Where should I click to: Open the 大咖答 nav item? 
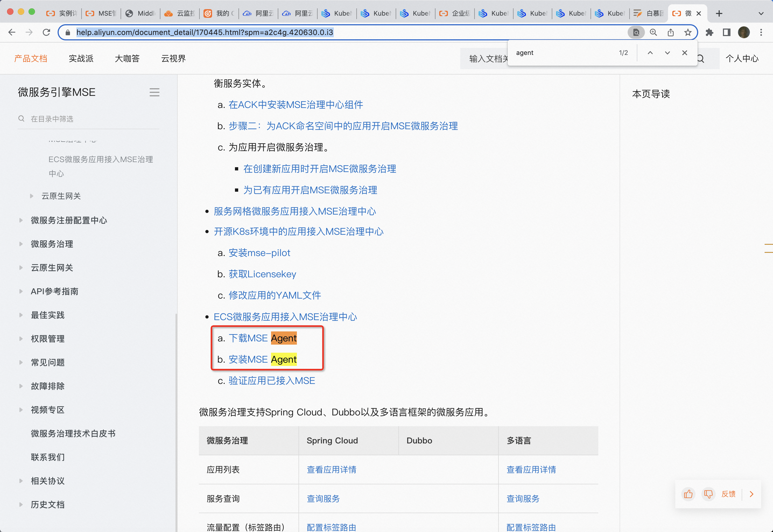coord(127,59)
